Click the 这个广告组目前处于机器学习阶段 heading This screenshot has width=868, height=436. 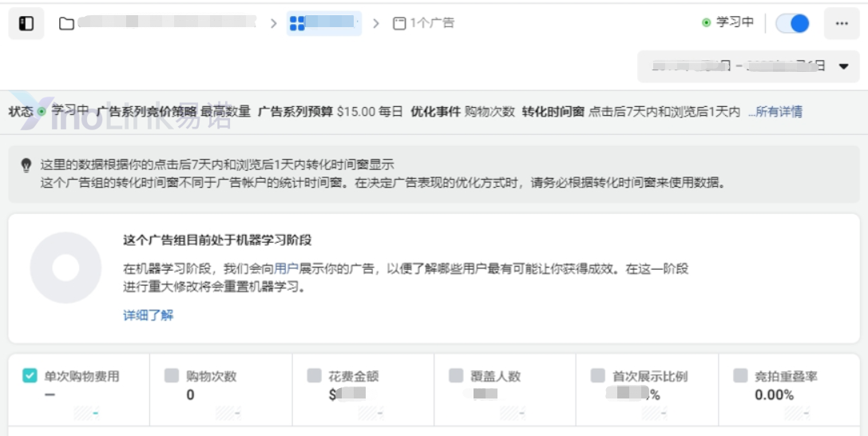point(217,240)
